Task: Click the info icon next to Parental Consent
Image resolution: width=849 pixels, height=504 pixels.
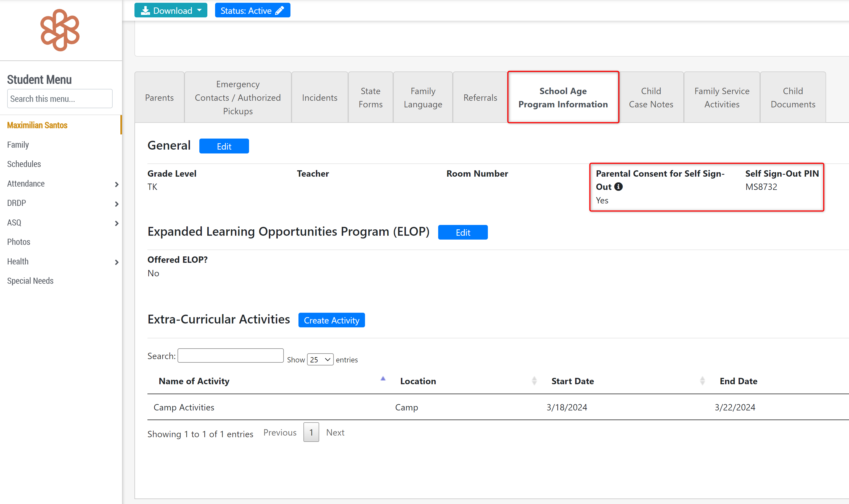Action: (x=618, y=187)
